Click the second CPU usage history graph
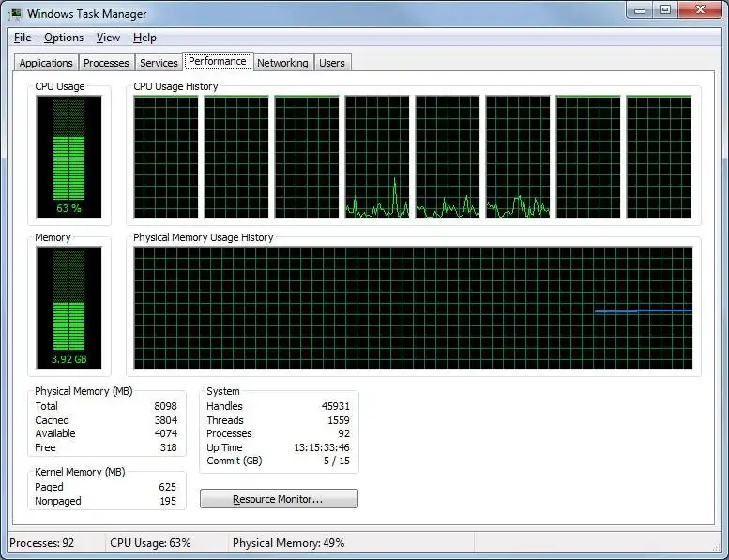The width and height of the screenshot is (729, 560). tap(236, 157)
